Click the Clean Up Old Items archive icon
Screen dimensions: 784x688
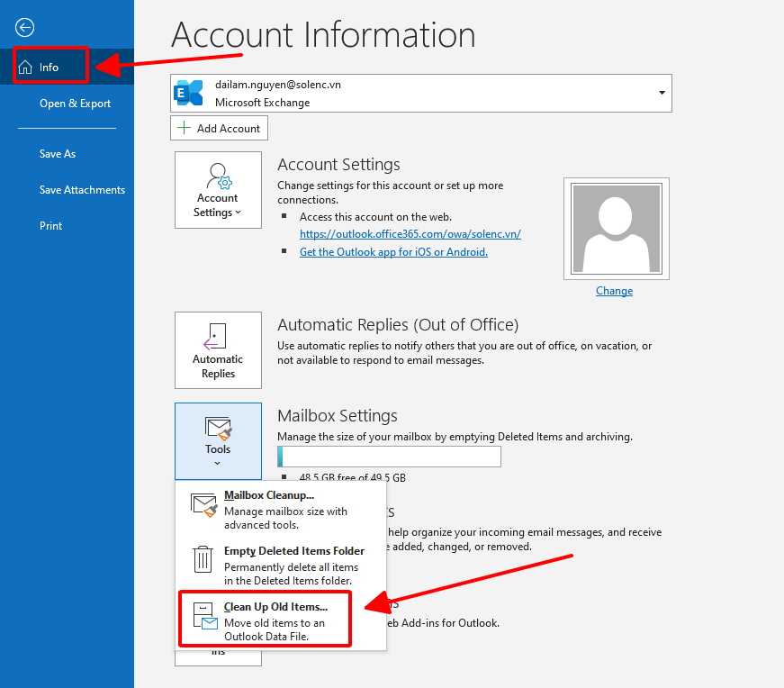(203, 616)
